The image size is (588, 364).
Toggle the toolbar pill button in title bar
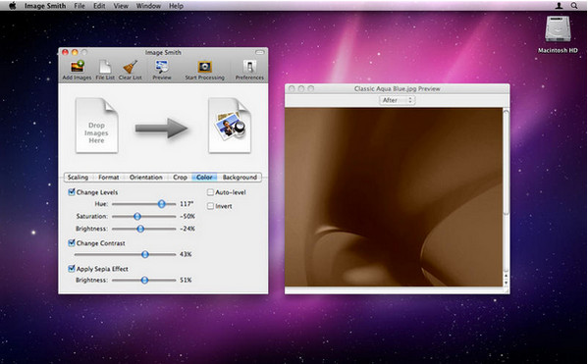[x=259, y=52]
